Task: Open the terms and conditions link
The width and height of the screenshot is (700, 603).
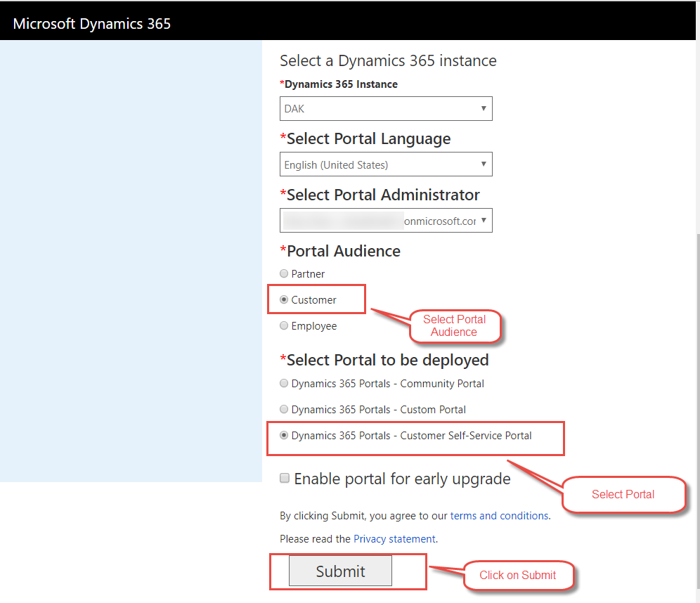Action: 499,516
